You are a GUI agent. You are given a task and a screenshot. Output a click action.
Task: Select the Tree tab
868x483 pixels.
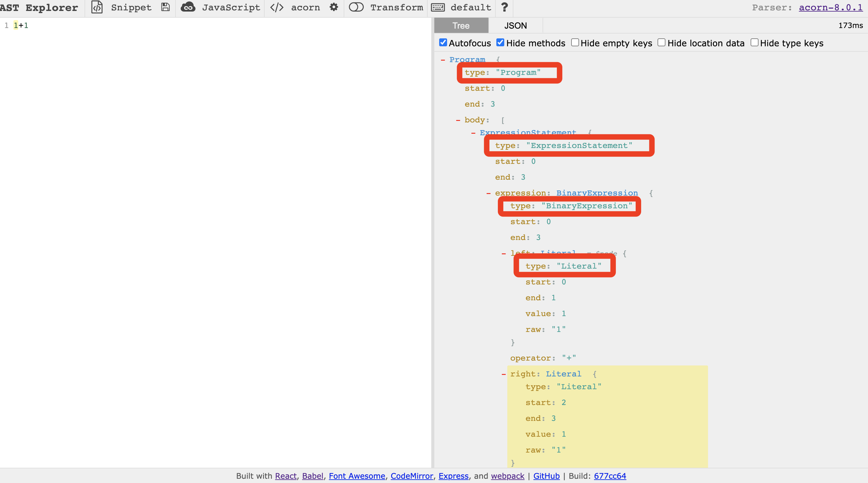pyautogui.click(x=461, y=26)
